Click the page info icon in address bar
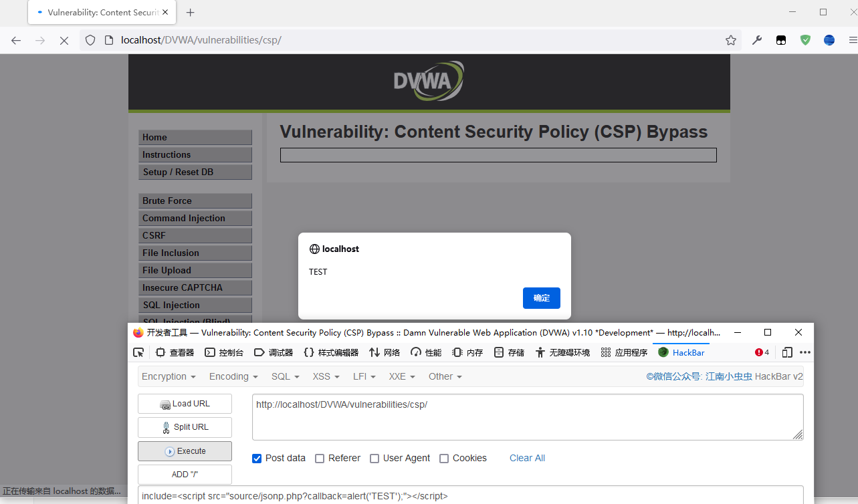The height and width of the screenshot is (504, 858). click(109, 40)
